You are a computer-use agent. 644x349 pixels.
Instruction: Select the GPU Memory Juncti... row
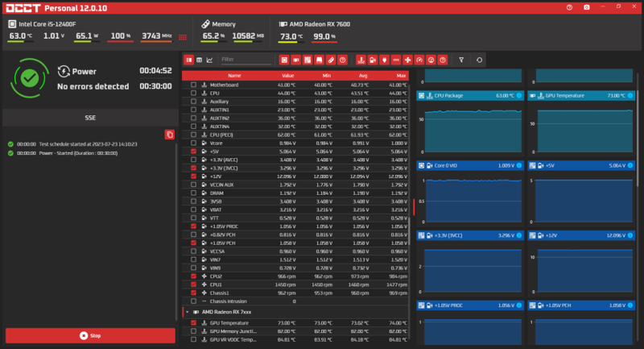[x=295, y=331]
